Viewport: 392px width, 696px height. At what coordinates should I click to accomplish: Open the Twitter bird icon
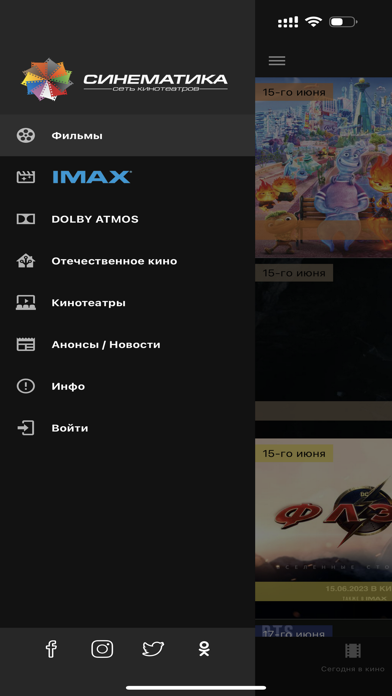click(153, 649)
